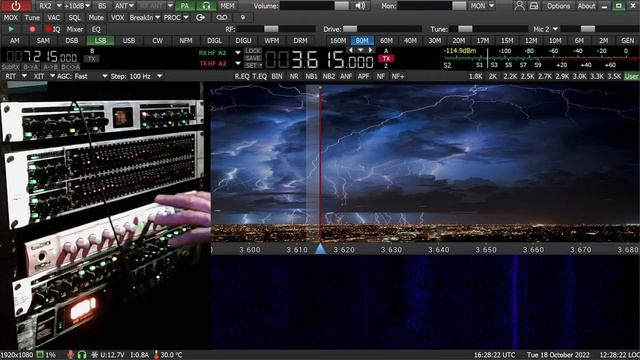Screen dimensions: 640x360
Task: Select the CW mode
Action: (158, 40)
